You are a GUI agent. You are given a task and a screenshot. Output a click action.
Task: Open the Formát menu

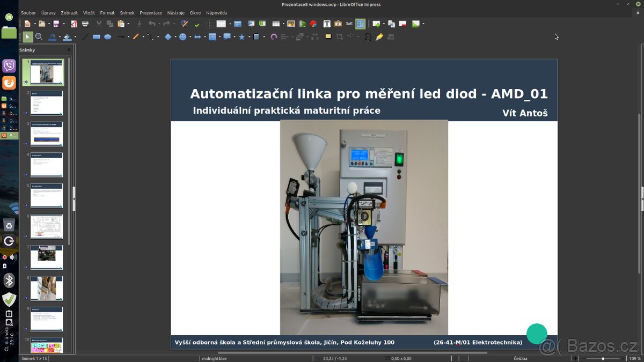click(107, 12)
